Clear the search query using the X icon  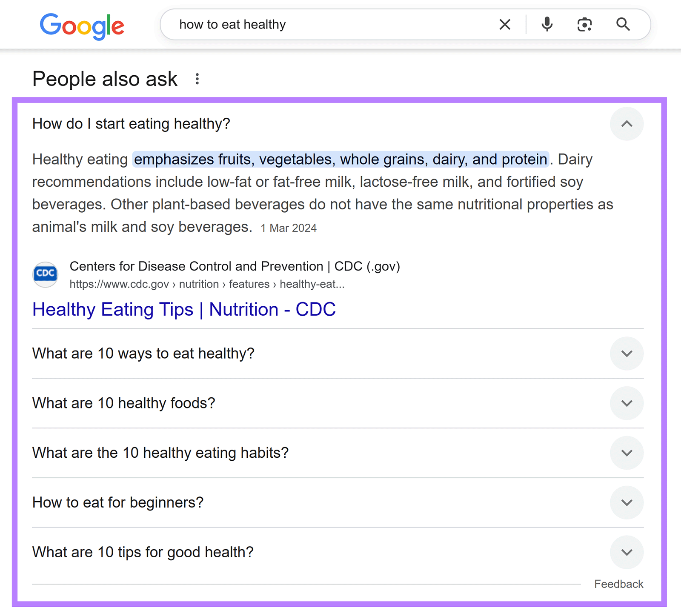click(505, 24)
